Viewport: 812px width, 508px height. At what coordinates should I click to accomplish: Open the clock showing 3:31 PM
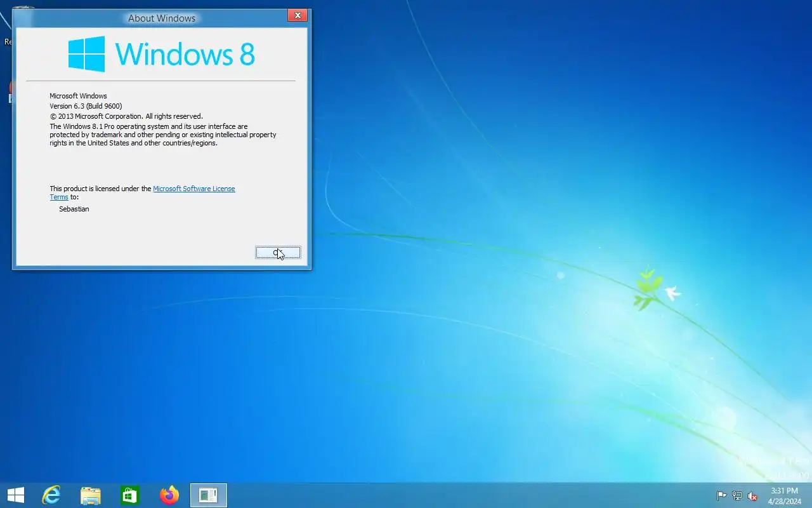pyautogui.click(x=785, y=496)
